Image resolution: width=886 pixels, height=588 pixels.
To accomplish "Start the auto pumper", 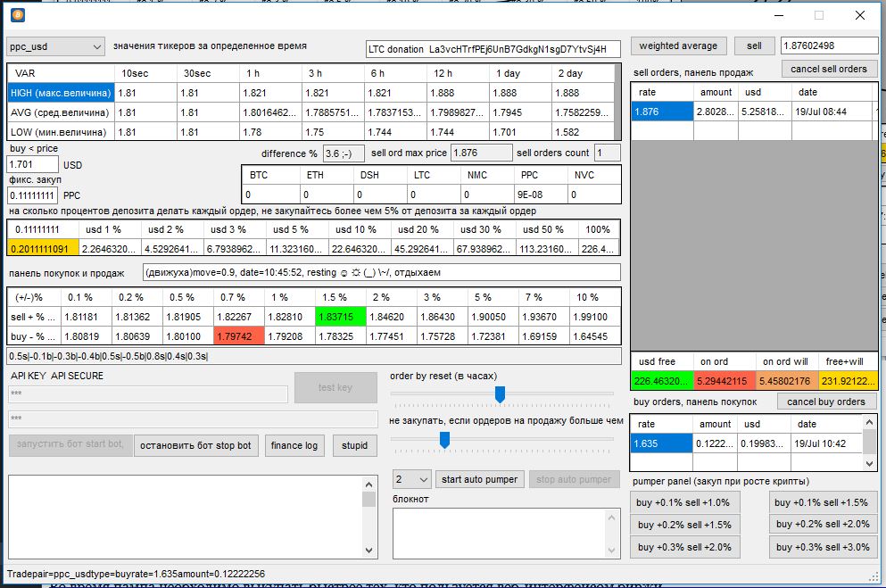I will coord(479,479).
